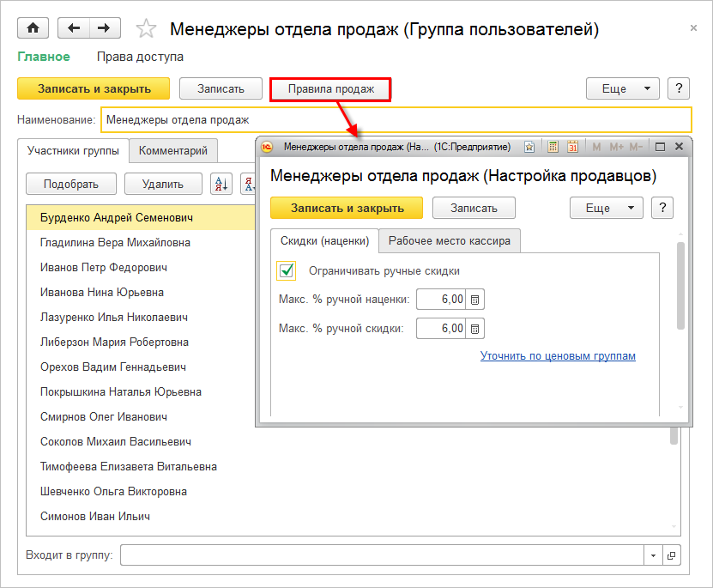Open calculator icon in dialog title bar
The height and width of the screenshot is (588, 713).
click(x=553, y=147)
